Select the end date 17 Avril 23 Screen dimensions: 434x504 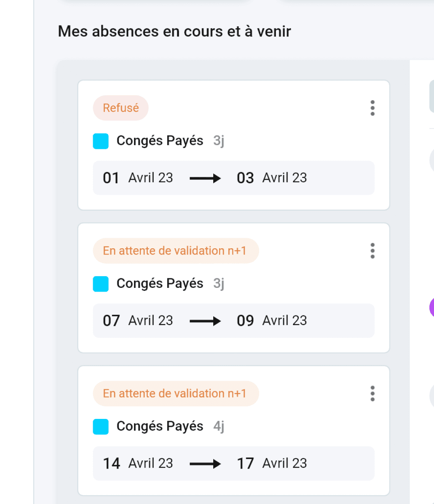272,464
